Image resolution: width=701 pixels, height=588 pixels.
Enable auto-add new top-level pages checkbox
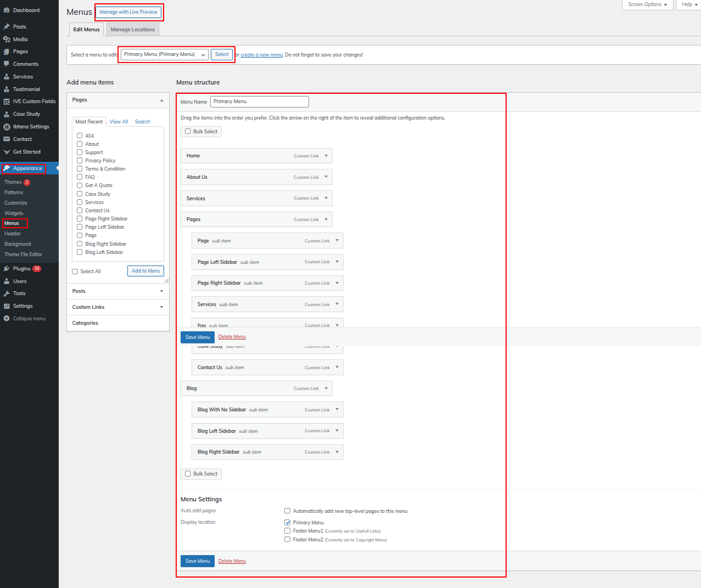point(287,511)
